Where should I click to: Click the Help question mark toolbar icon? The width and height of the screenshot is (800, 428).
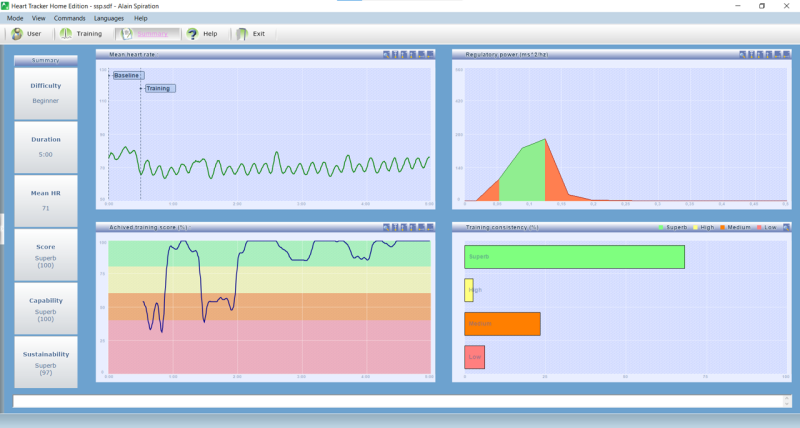pos(192,34)
